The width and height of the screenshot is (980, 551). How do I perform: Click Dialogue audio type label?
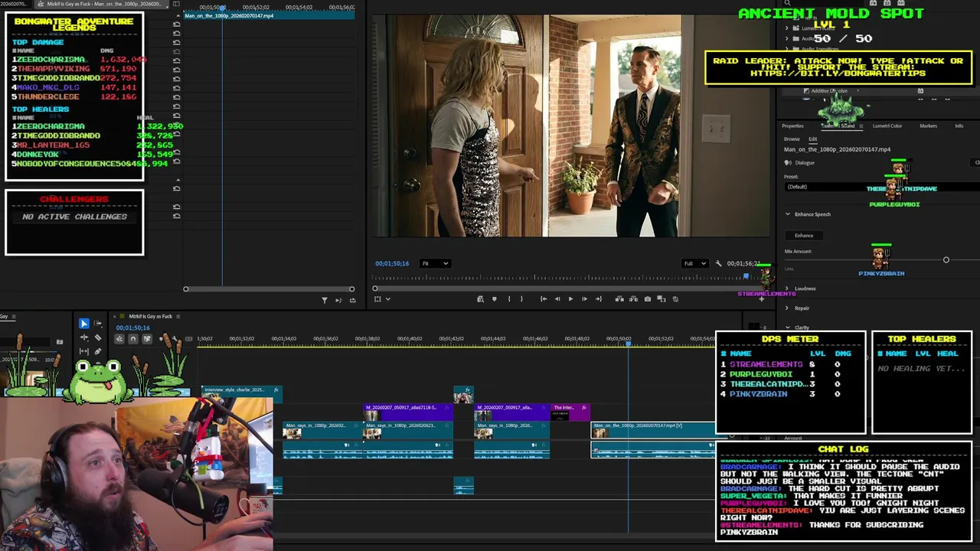805,162
